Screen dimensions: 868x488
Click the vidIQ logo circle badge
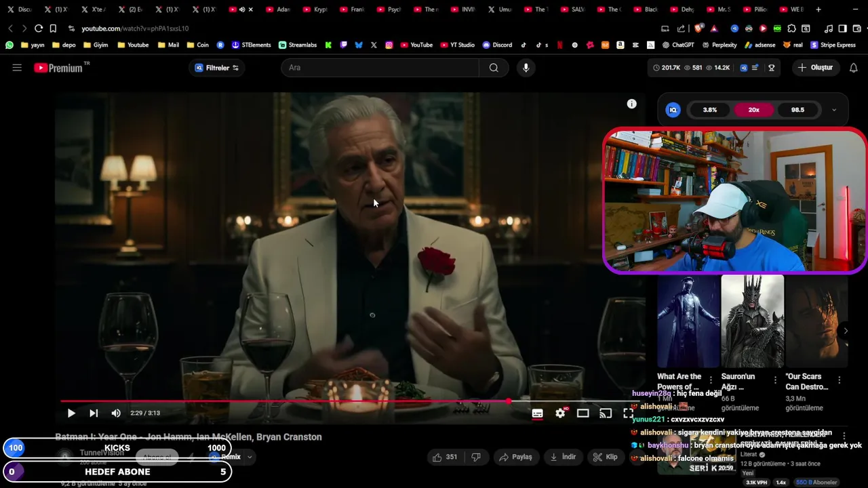[x=673, y=110]
